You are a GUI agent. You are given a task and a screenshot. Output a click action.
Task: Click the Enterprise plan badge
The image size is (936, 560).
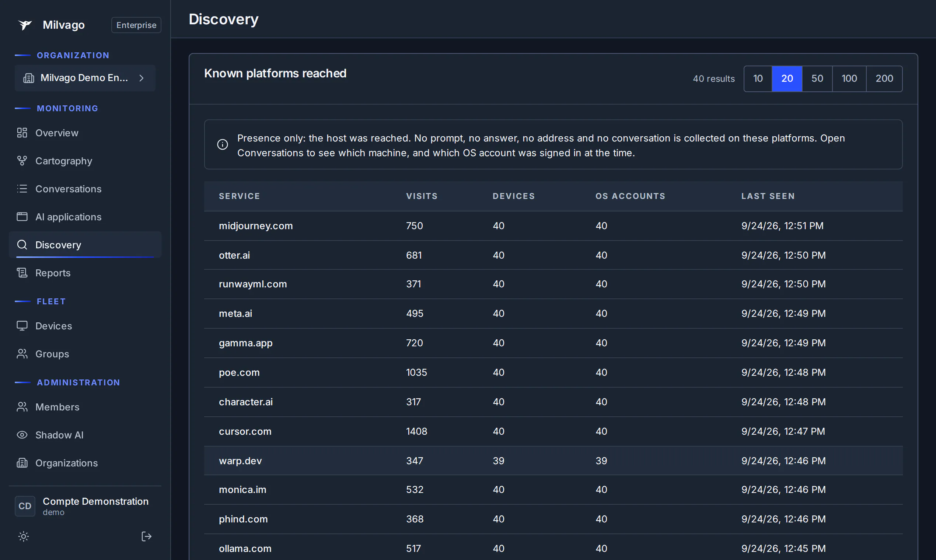pos(136,25)
